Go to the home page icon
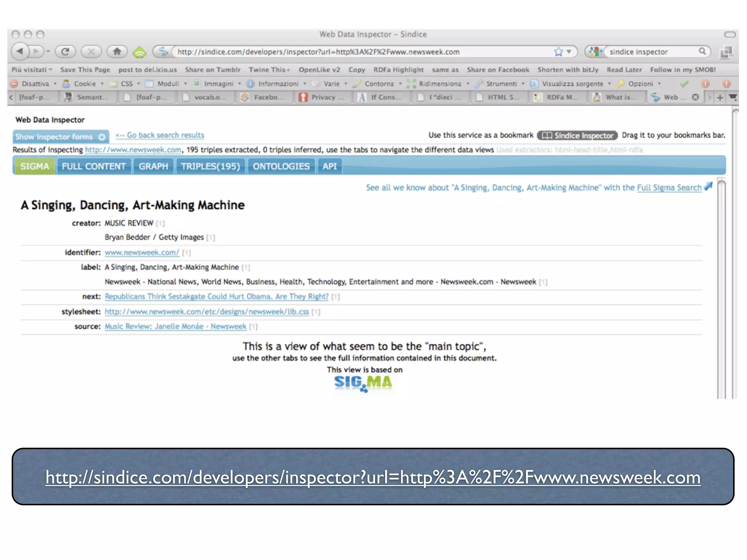The image size is (747, 560). click(117, 51)
